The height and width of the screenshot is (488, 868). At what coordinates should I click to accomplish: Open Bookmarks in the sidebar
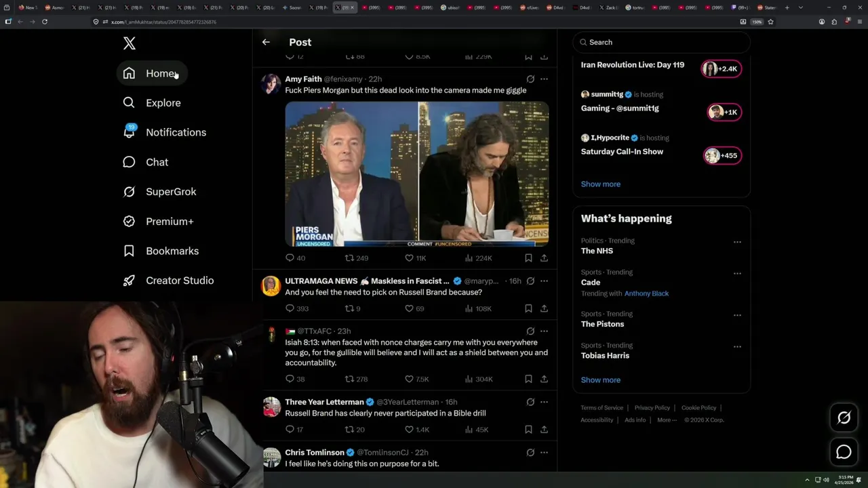(x=161, y=251)
